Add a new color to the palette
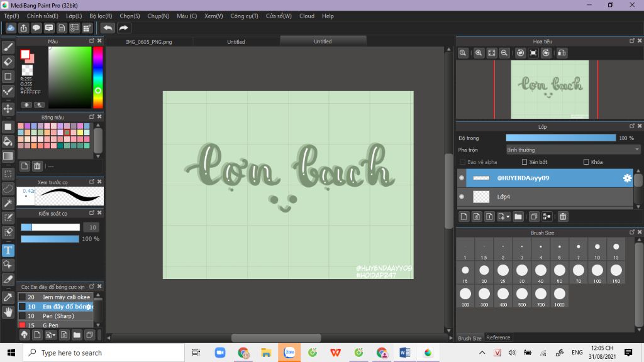This screenshot has height=362, width=644. click(25, 166)
